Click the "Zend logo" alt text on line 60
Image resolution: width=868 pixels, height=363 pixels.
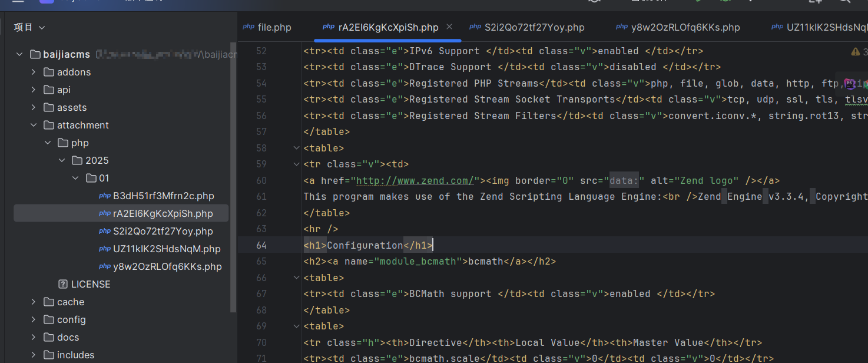707,180
